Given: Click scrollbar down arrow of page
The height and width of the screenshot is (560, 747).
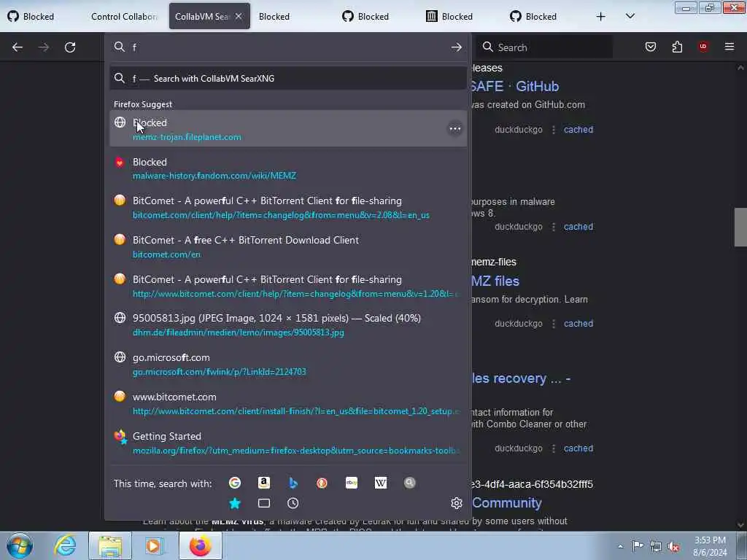Looking at the screenshot, I should pos(740,525).
